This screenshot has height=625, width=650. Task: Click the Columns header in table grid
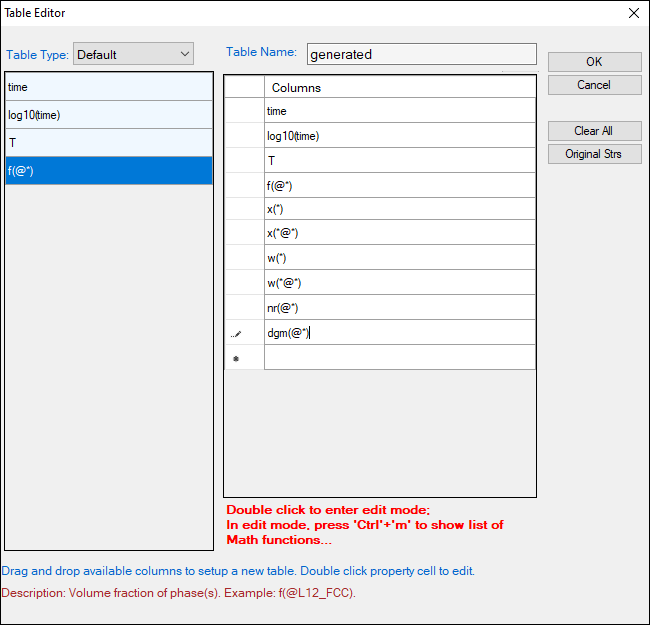tap(399, 87)
